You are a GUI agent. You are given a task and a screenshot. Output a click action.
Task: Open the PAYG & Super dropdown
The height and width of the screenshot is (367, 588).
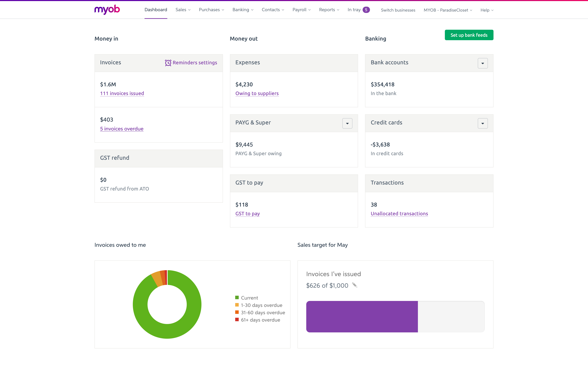(x=347, y=124)
